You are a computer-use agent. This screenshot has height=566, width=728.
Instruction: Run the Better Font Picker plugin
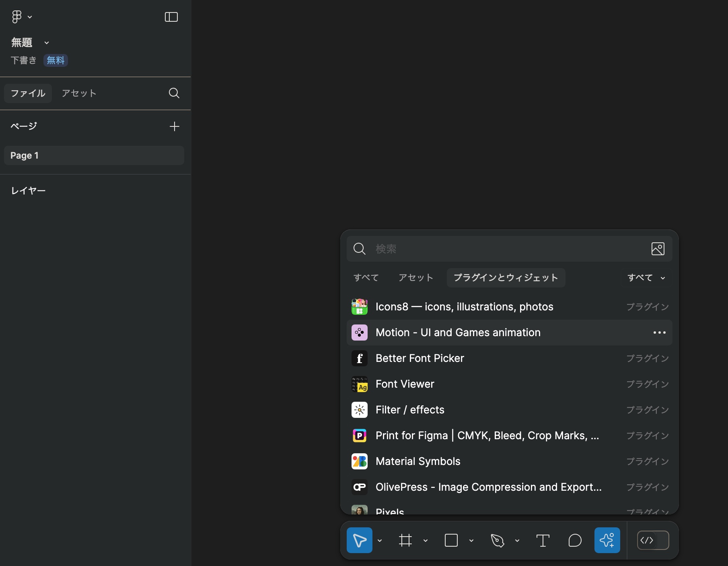[510, 358]
